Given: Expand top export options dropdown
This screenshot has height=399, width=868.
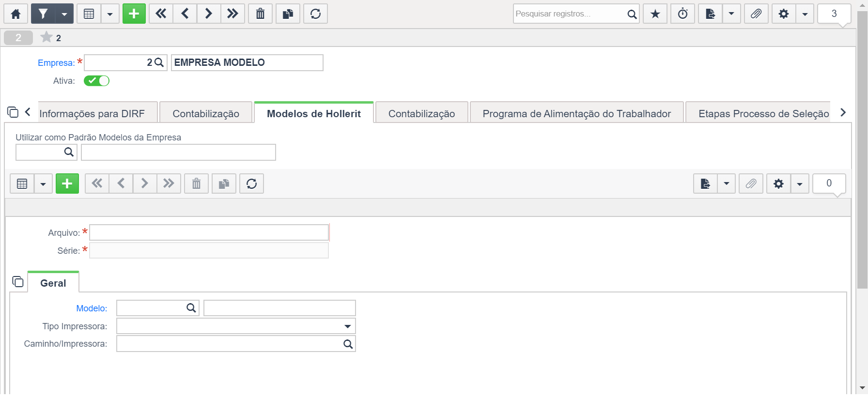Looking at the screenshot, I should coord(731,14).
